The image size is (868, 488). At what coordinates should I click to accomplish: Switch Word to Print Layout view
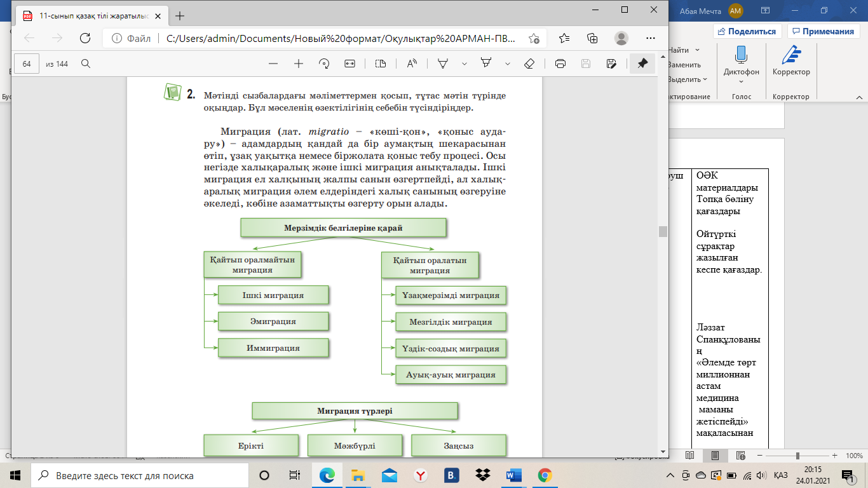[x=715, y=456]
